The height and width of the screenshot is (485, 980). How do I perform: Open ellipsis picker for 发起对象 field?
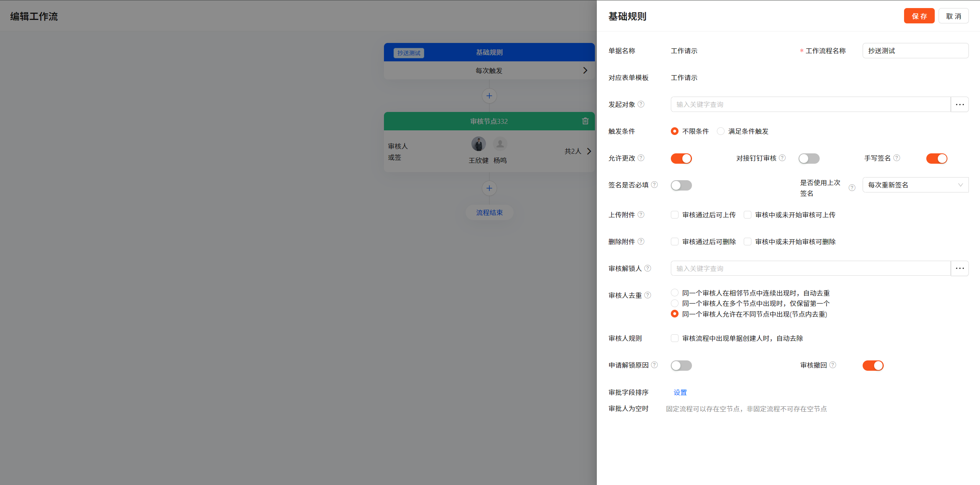pos(960,104)
